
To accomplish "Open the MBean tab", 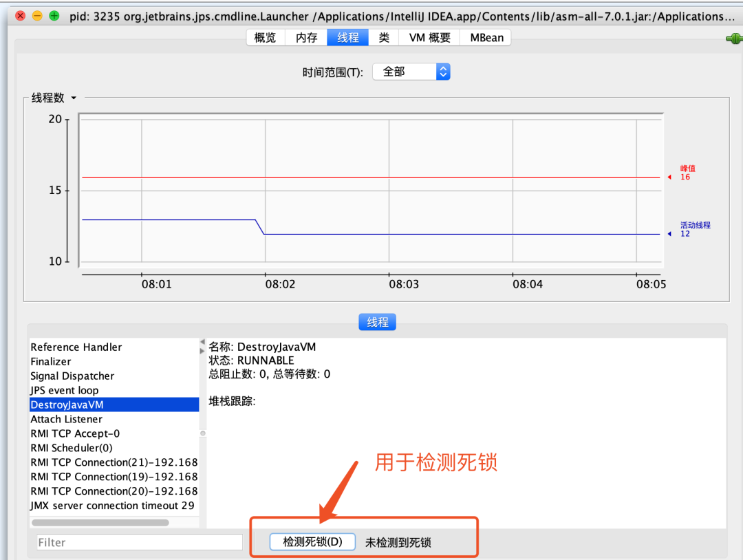I will [486, 37].
